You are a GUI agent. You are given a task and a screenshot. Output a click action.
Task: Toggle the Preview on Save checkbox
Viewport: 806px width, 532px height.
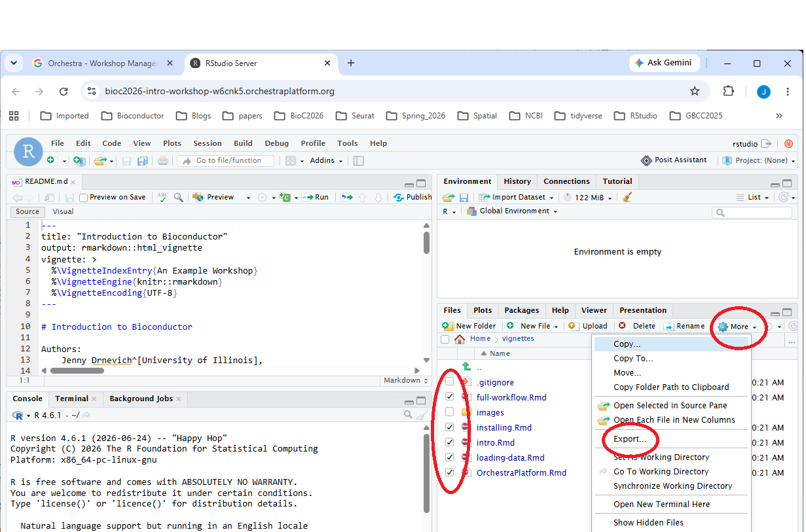[x=83, y=198]
